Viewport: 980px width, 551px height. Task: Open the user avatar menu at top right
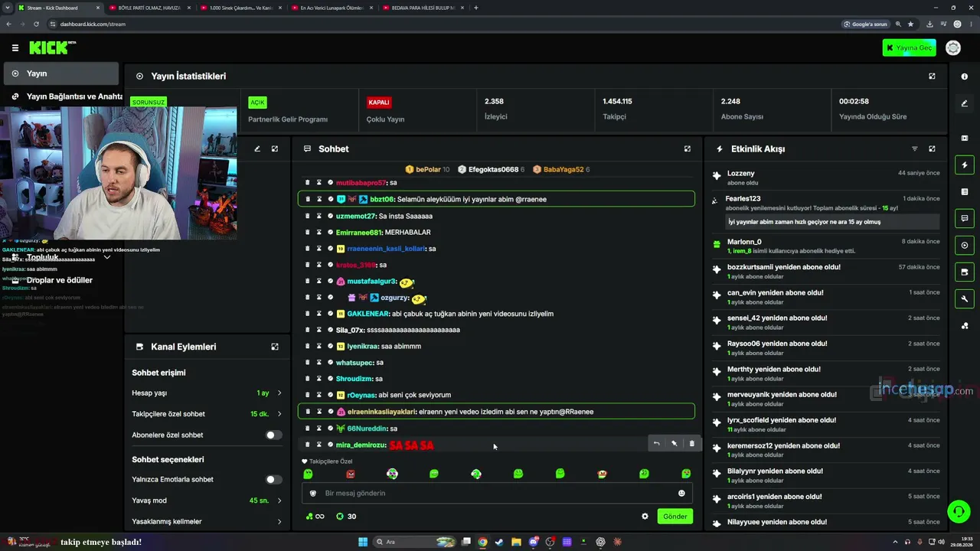953,47
